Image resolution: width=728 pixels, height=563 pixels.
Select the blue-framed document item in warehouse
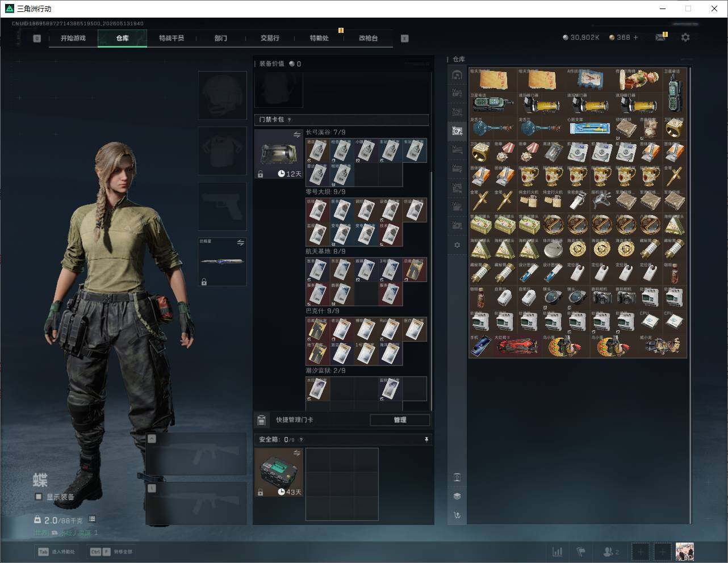point(589,80)
